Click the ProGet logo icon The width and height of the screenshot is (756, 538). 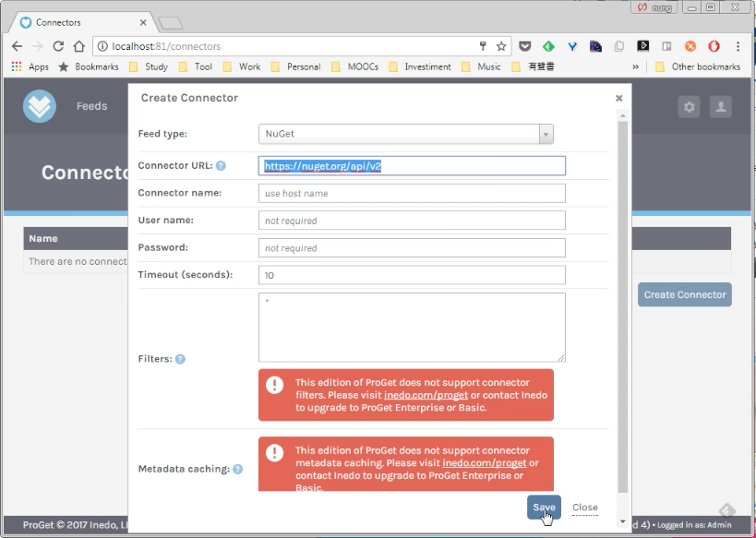(40, 106)
